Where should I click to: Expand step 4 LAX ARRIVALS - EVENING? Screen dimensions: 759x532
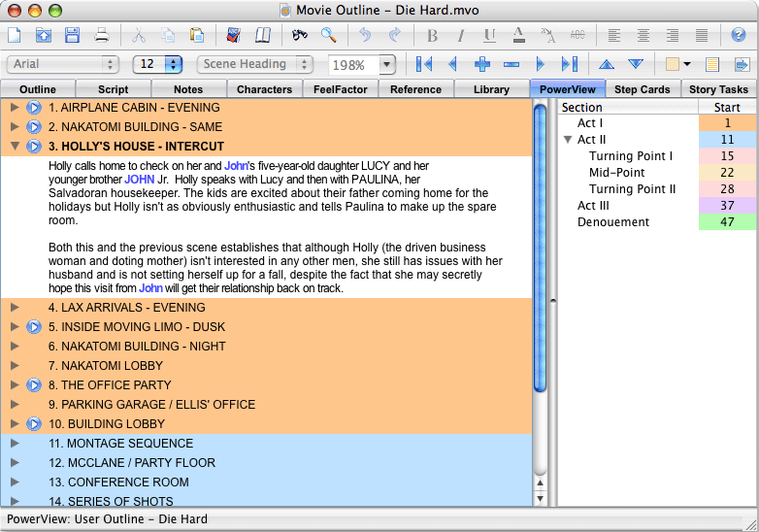coord(15,307)
